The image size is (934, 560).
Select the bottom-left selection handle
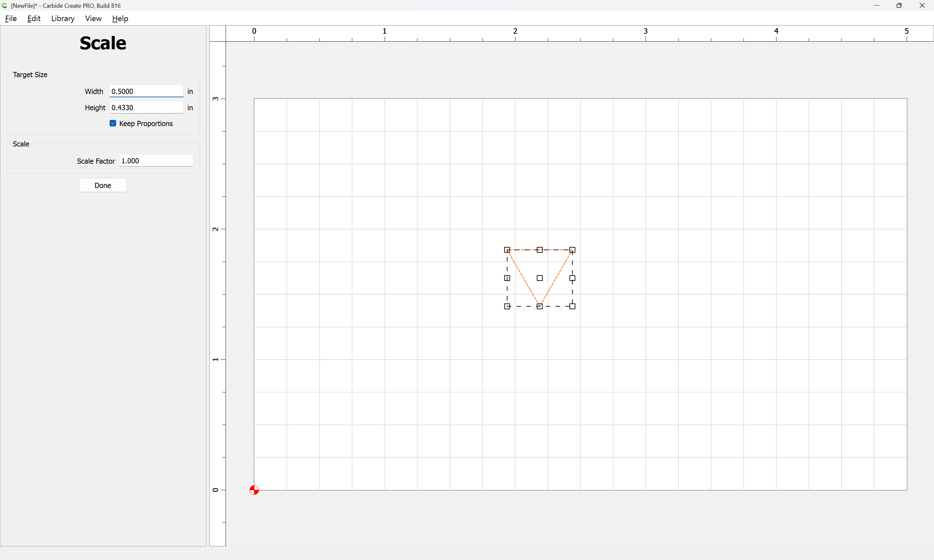coord(507,307)
